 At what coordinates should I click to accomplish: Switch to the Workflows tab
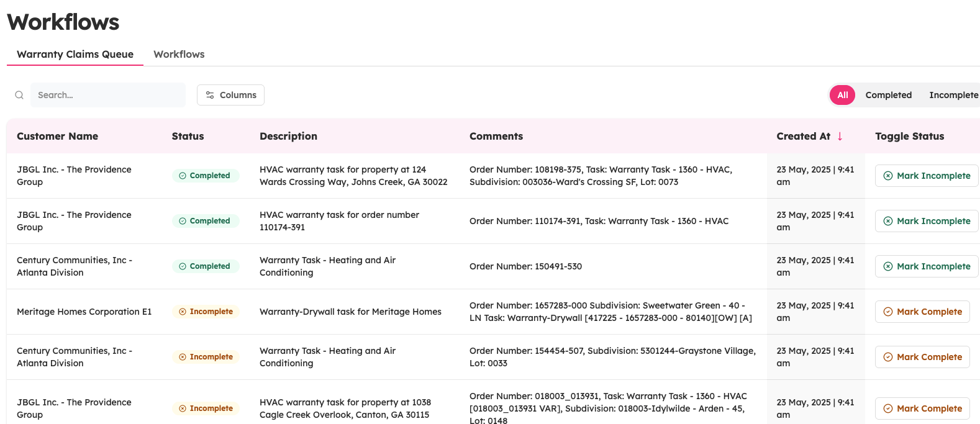179,54
